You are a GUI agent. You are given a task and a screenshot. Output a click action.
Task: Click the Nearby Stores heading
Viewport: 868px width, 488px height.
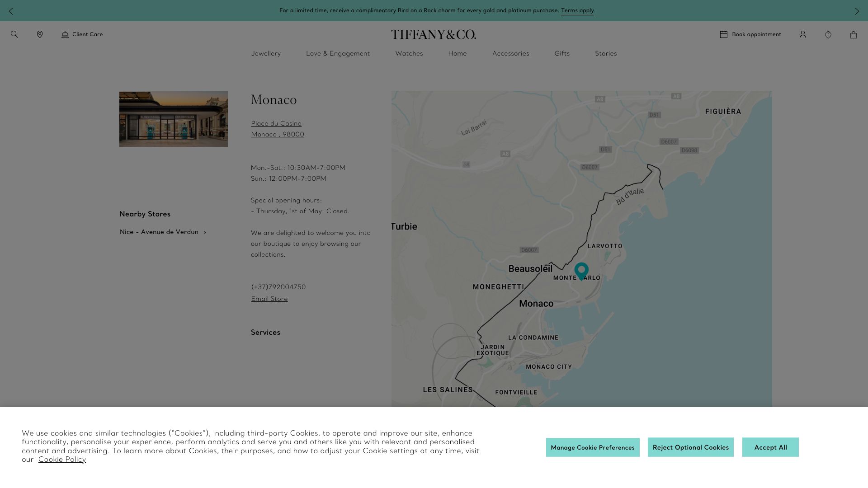pos(145,214)
